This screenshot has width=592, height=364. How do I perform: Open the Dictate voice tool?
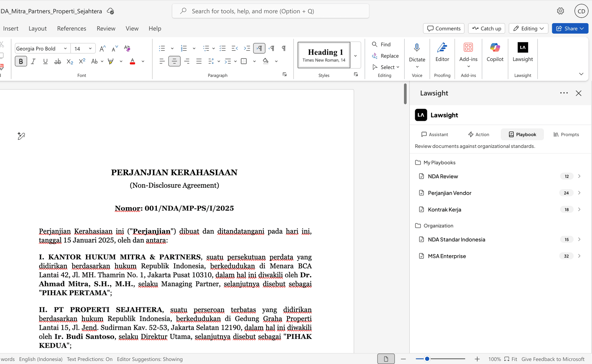coord(417,55)
